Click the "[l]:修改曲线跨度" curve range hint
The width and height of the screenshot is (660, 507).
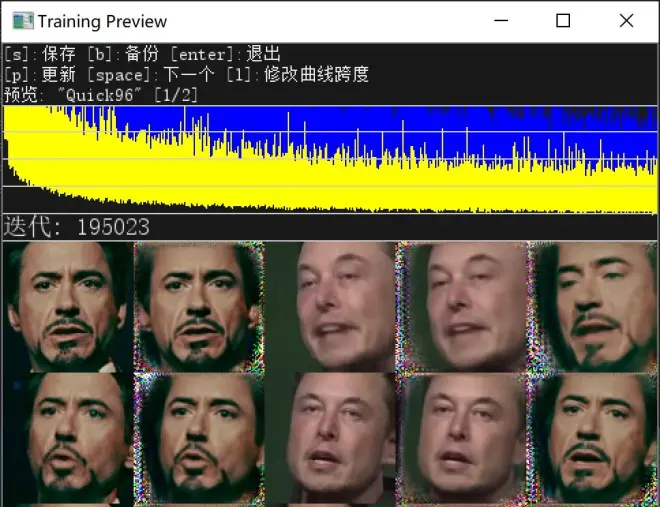[297, 74]
